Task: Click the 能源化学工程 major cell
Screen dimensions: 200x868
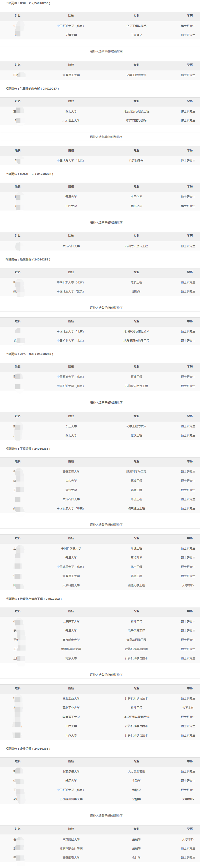Action: point(136,585)
